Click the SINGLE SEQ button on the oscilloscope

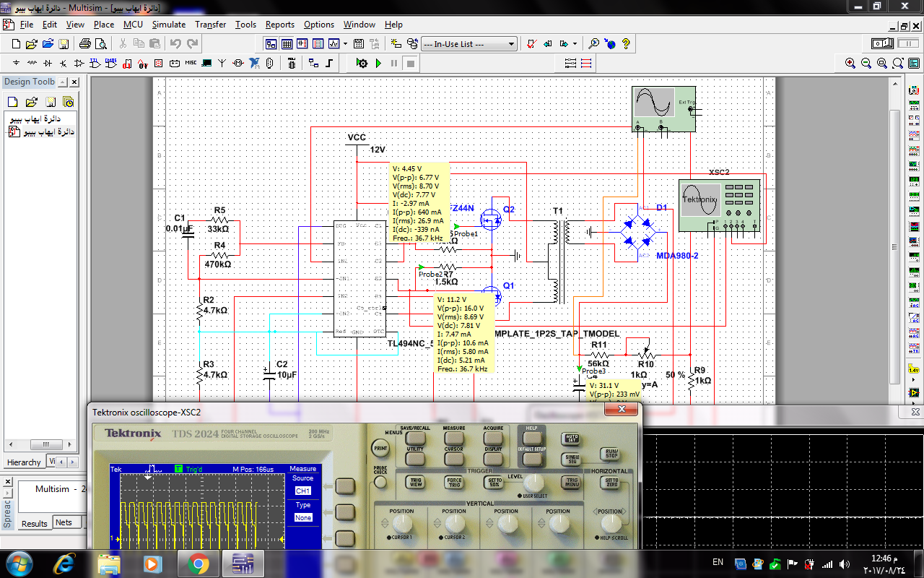571,460
